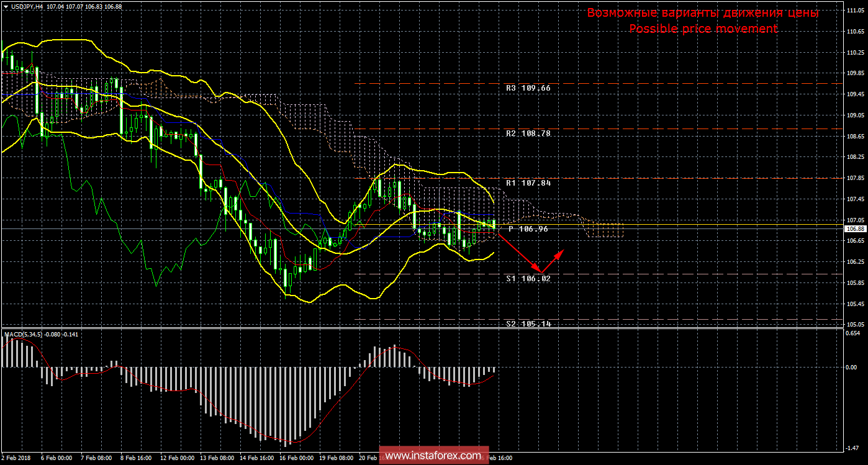Open the www.instaforex.com watermark link
The image size is (868, 465).
pos(433,456)
